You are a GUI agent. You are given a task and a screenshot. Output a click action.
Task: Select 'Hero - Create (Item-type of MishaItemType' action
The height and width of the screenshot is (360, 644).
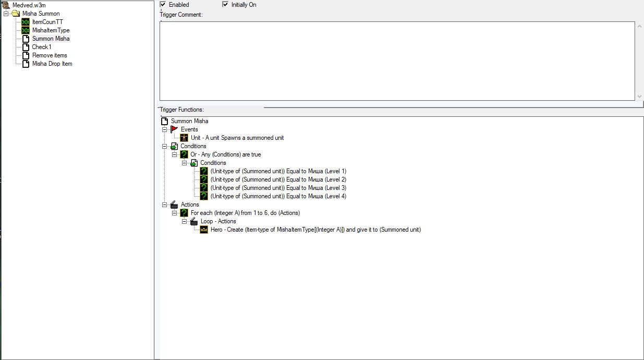(315, 230)
